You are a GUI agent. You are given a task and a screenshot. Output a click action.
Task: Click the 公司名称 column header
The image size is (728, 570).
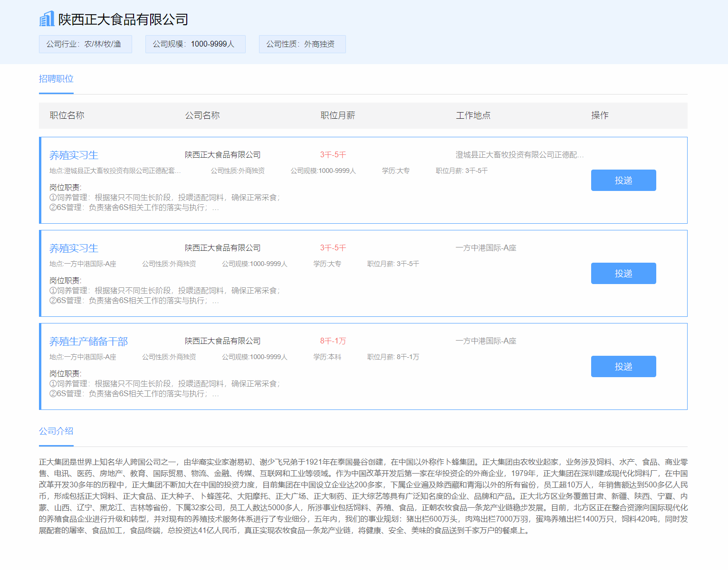pyautogui.click(x=202, y=115)
